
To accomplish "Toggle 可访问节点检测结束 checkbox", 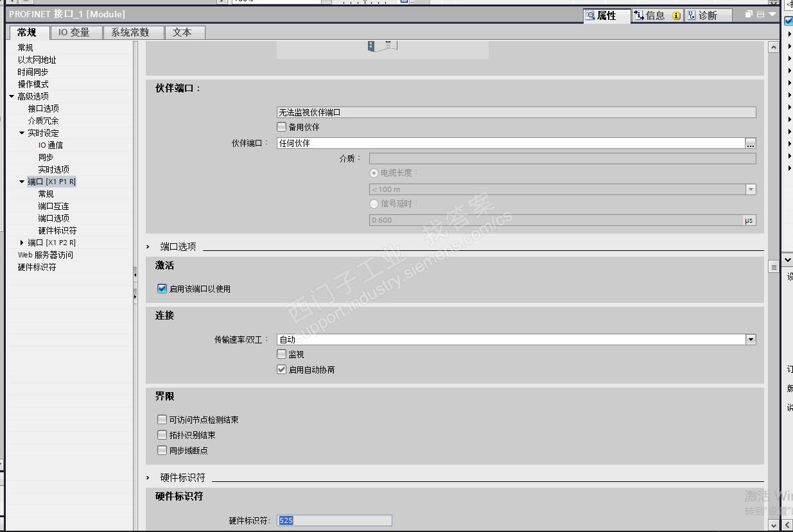I will tap(162, 420).
